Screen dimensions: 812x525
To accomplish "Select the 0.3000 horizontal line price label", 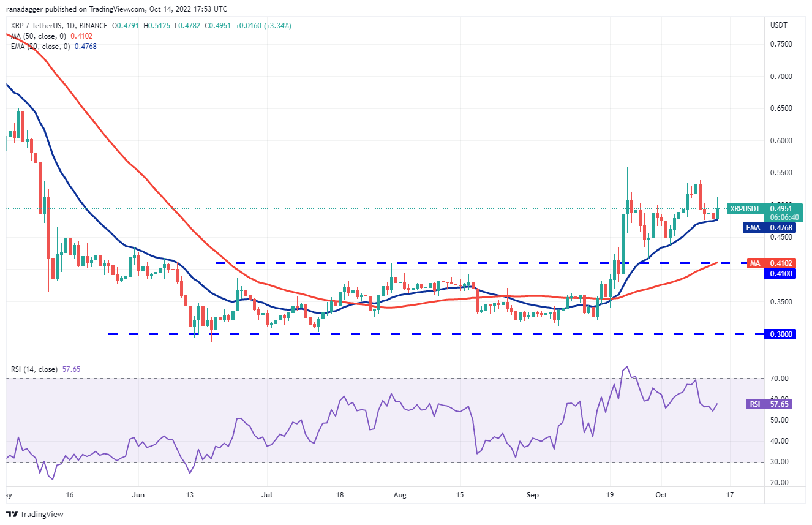I will [781, 334].
